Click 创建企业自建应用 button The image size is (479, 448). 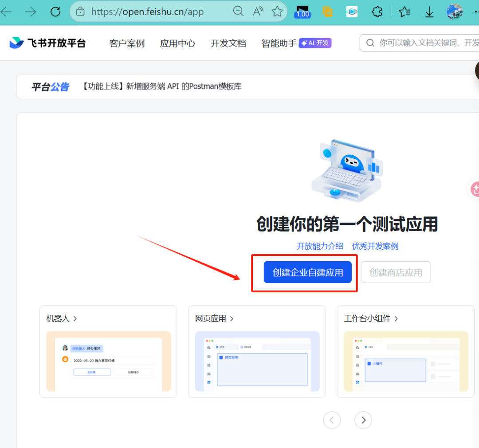(308, 272)
